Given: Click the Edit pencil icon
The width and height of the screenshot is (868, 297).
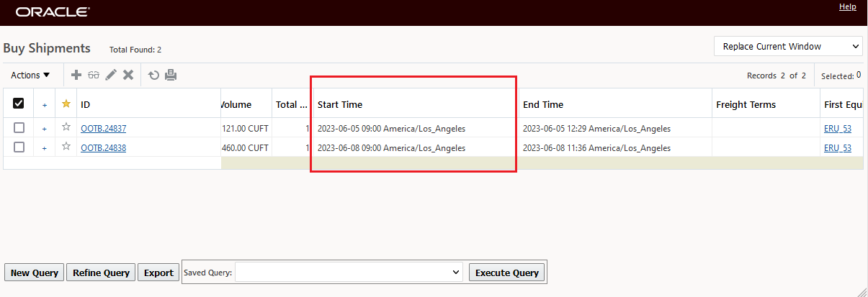Looking at the screenshot, I should [111, 75].
